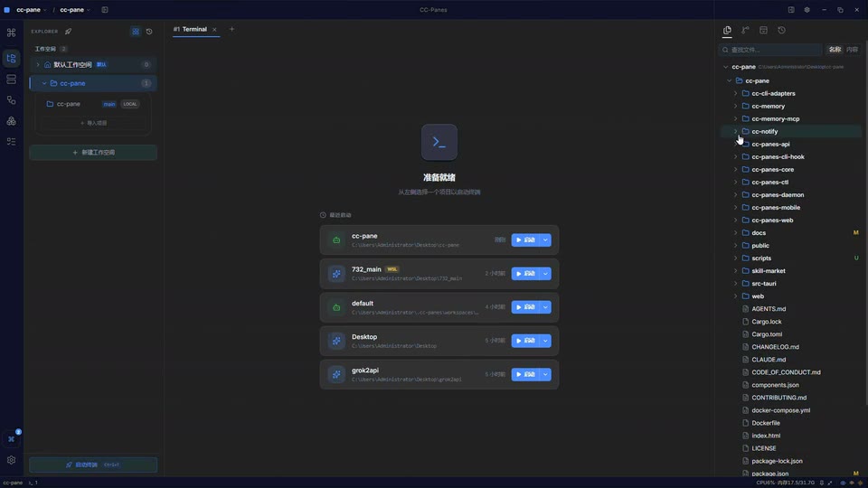This screenshot has height=488, width=868.
Task: Click the search-by-name toggle 名称
Action: pyautogui.click(x=835, y=50)
